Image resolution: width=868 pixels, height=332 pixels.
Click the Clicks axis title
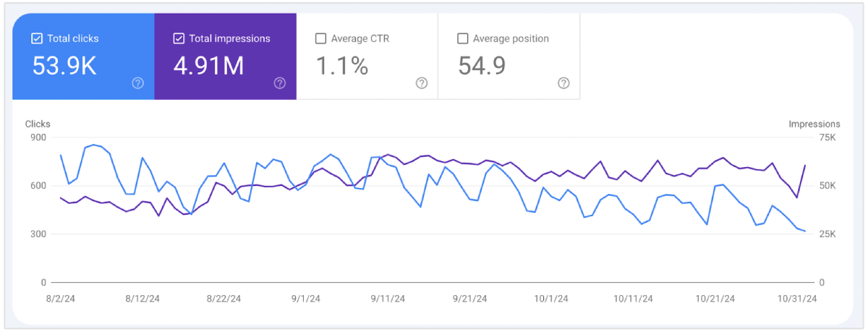[38, 124]
